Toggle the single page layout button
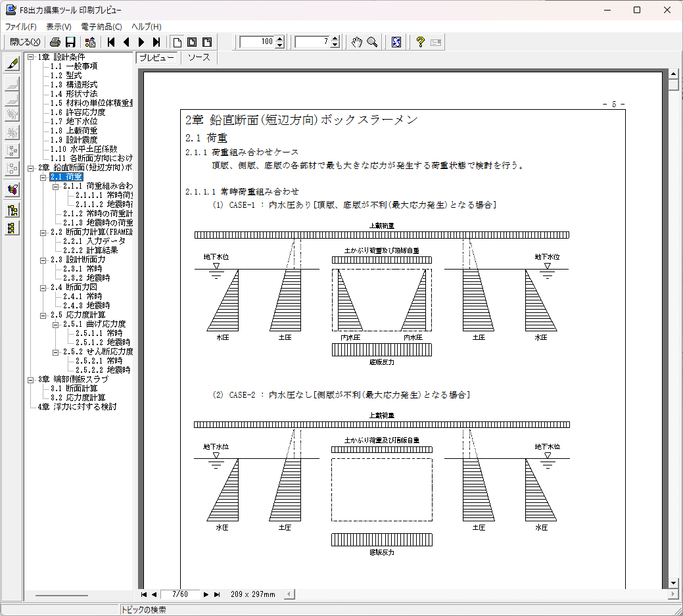 click(177, 42)
